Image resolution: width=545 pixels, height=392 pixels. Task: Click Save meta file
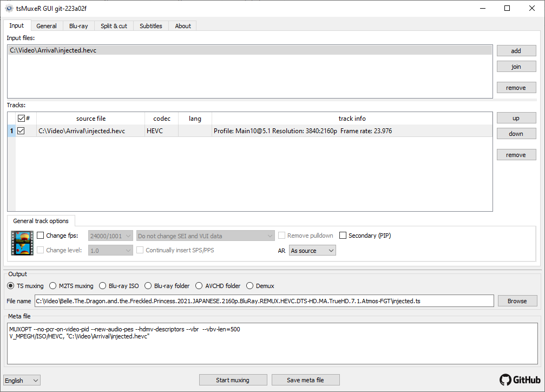[x=306, y=380]
